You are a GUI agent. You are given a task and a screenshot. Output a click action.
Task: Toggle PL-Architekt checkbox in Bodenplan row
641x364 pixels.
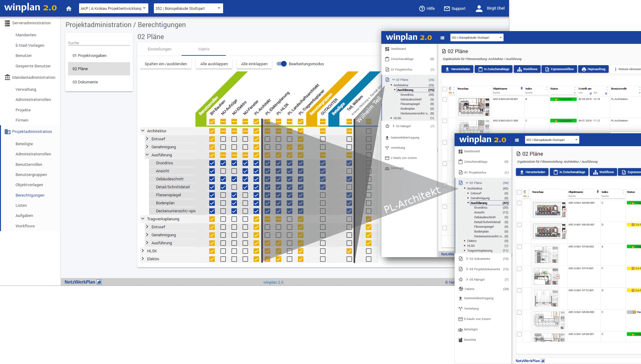(x=256, y=203)
